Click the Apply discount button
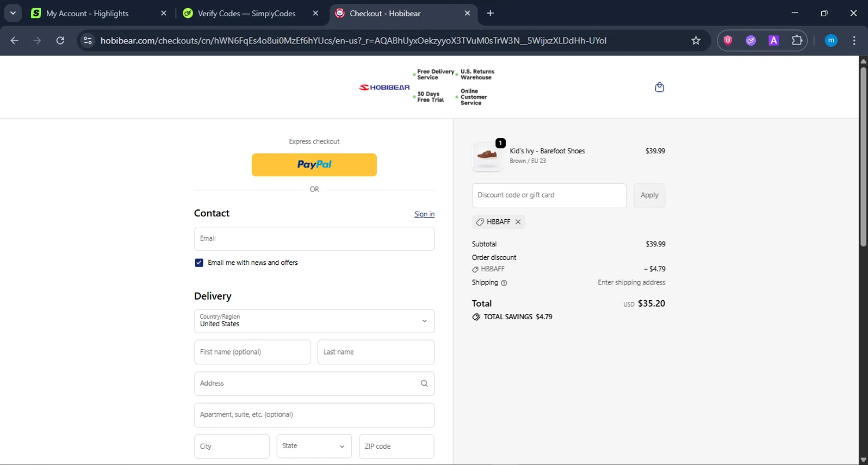Viewport: 868px width, 465px height. click(x=649, y=195)
